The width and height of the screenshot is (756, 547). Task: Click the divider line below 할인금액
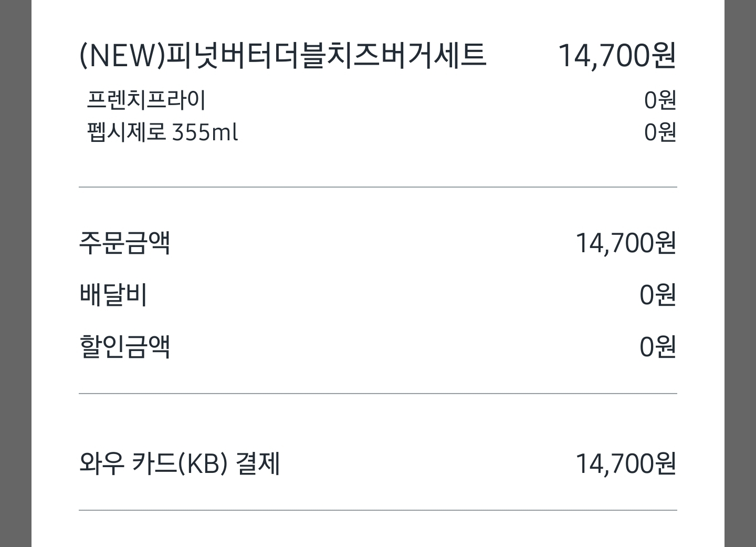[x=378, y=394]
